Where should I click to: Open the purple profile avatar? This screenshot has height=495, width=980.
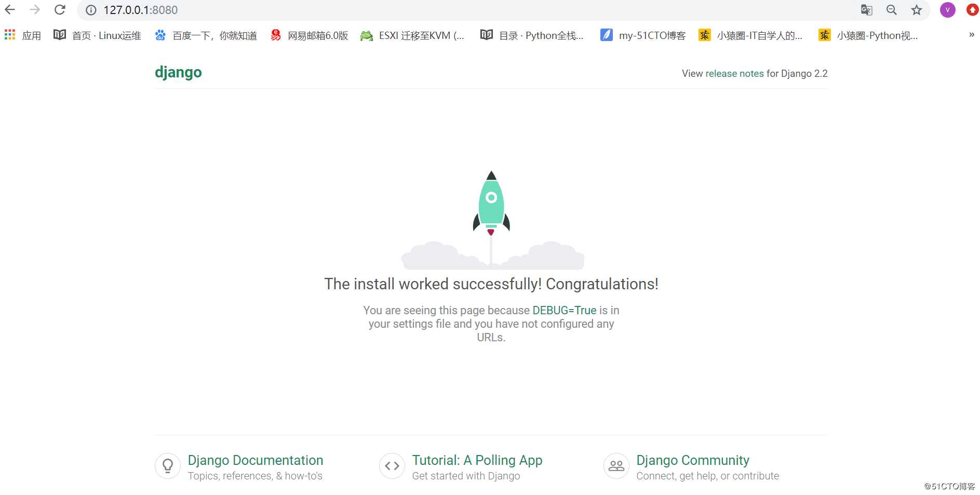coord(948,10)
